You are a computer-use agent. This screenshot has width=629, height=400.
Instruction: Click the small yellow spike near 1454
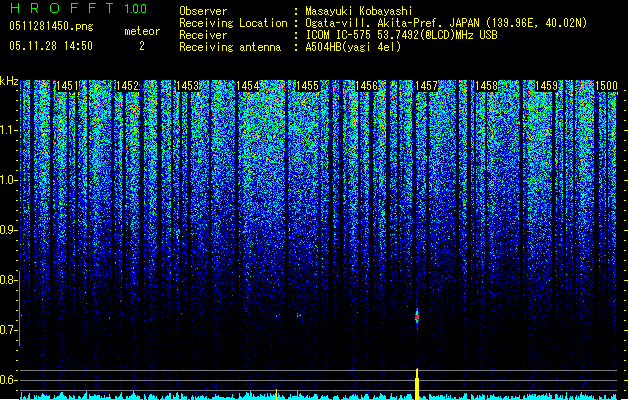[x=276, y=394]
